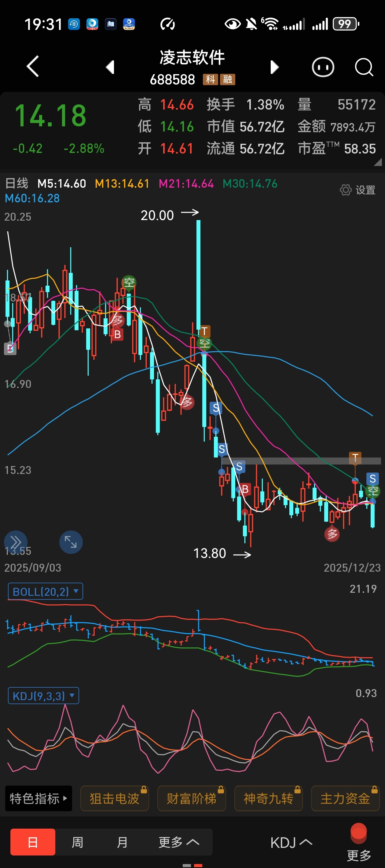Image resolution: width=385 pixels, height=868 pixels.
Task: Expand 特色指标 list
Action: (38, 799)
